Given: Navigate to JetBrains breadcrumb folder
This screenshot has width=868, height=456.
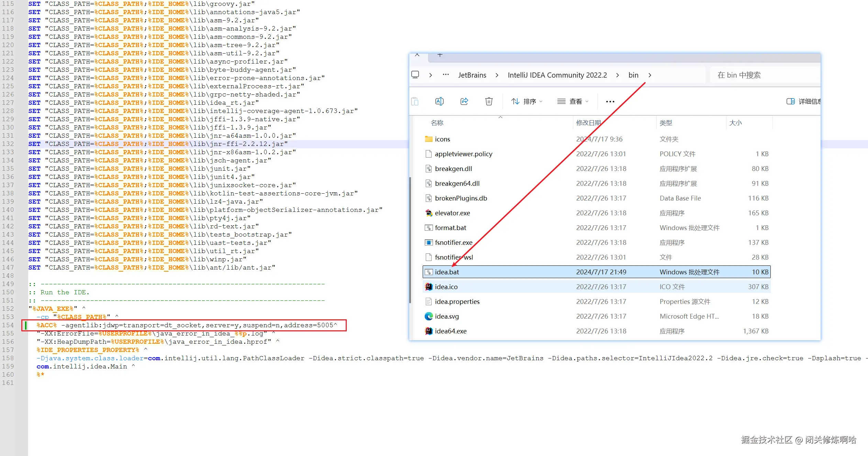Looking at the screenshot, I should pyautogui.click(x=472, y=75).
